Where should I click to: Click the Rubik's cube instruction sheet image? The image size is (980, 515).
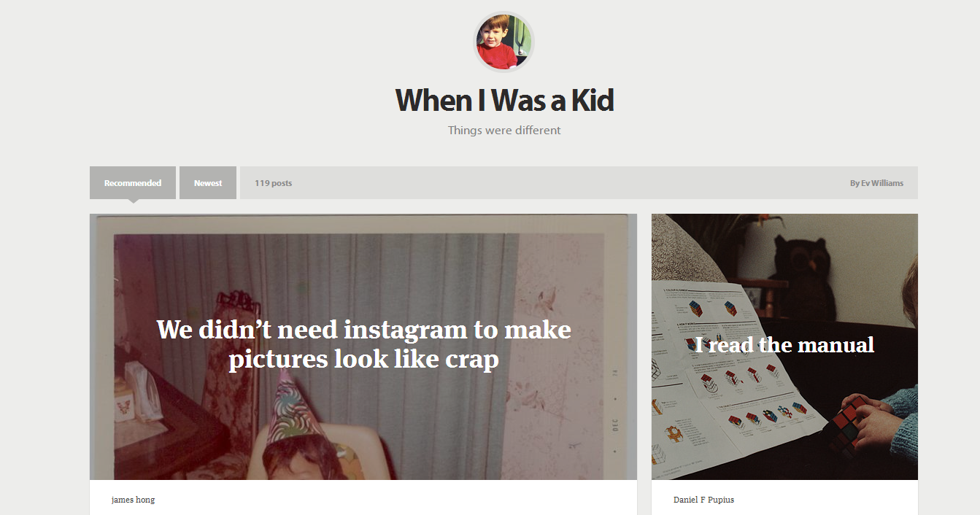click(x=722, y=394)
